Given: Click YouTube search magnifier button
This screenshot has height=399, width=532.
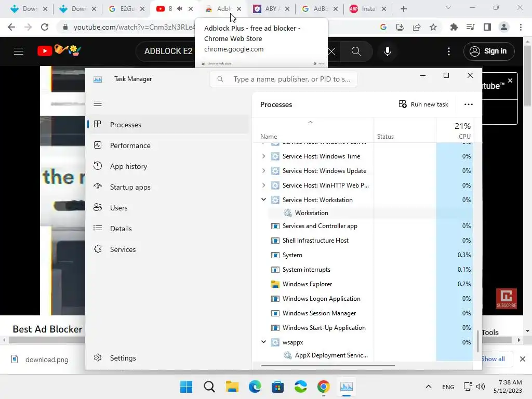Looking at the screenshot, I should (x=356, y=51).
